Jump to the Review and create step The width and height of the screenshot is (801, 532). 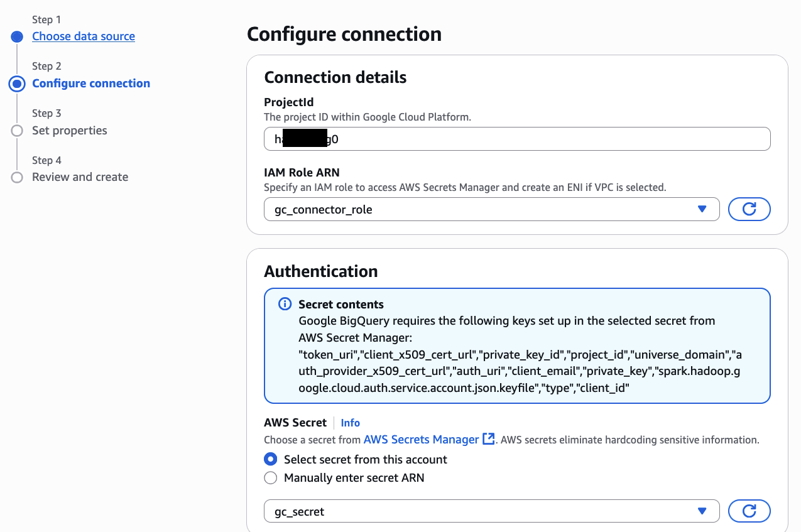(80, 177)
